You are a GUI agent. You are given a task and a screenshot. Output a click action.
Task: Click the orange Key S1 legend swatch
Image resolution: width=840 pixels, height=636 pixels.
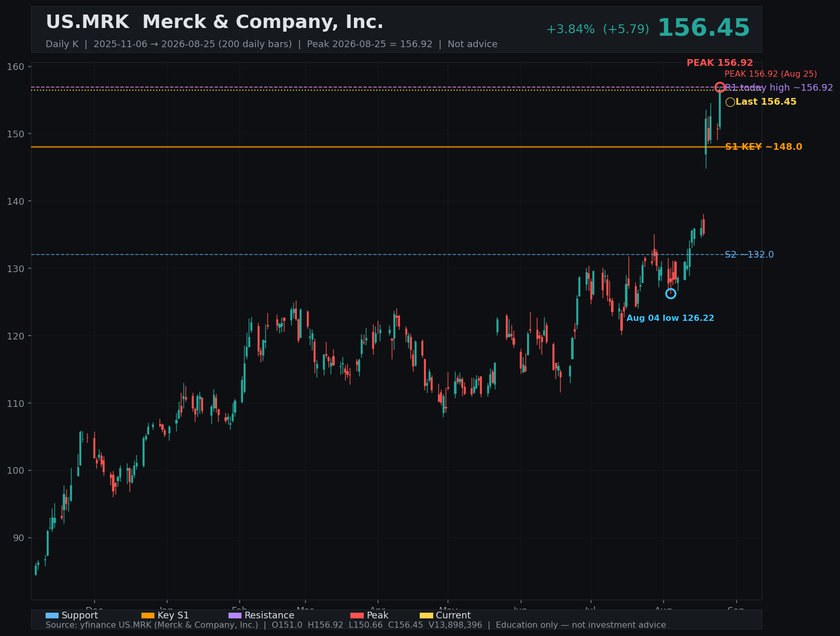point(148,616)
